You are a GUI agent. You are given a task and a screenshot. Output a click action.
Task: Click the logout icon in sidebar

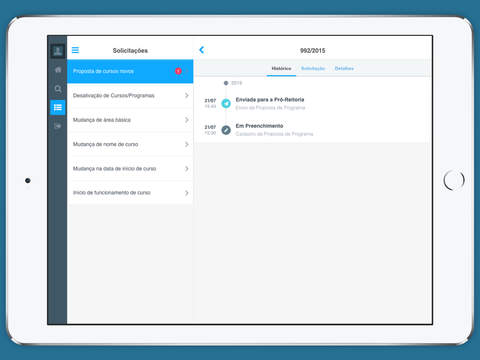pyautogui.click(x=58, y=126)
